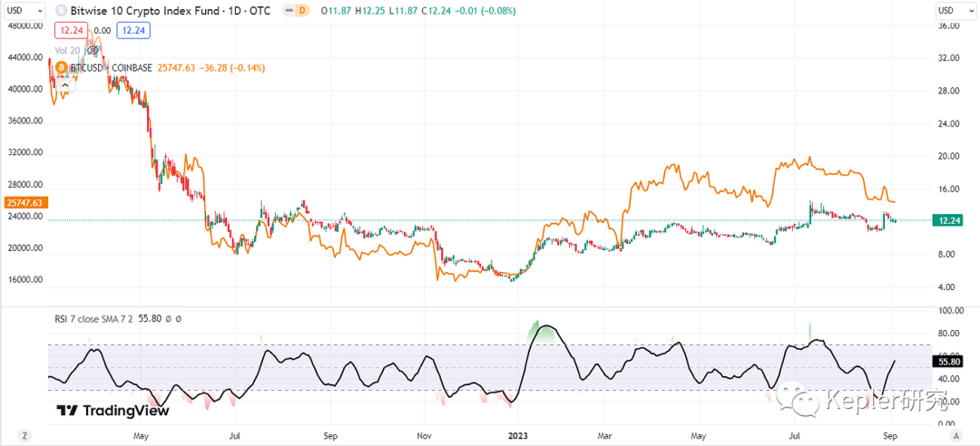Click the 100.00 label on the RSI axis
The image size is (980, 446).
(x=950, y=310)
